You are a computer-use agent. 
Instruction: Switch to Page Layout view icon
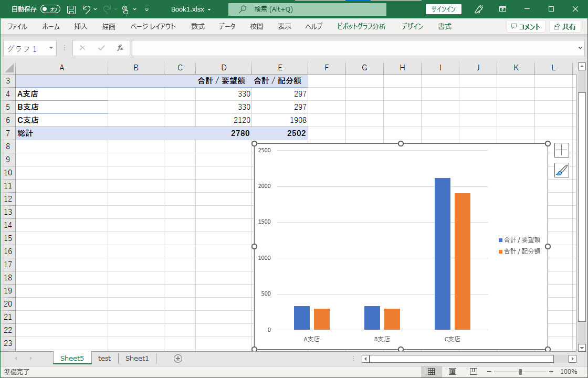coord(452,372)
